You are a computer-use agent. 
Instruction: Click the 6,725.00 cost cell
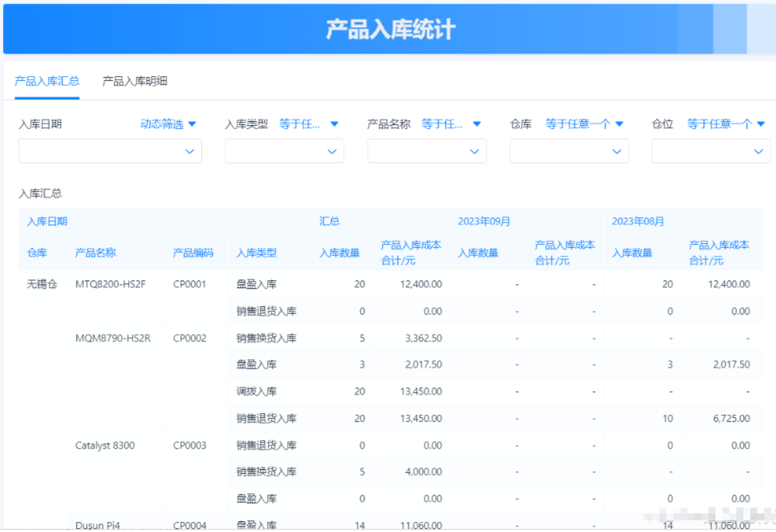(732, 418)
